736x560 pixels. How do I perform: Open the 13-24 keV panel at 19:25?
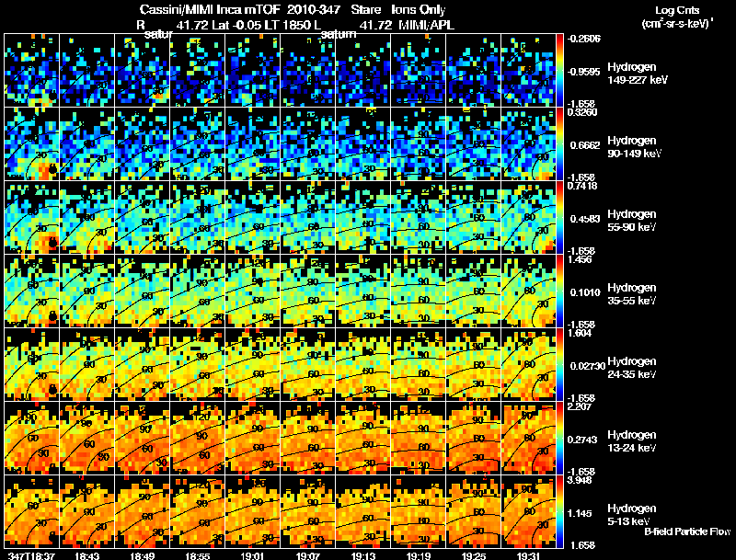pos(474,438)
